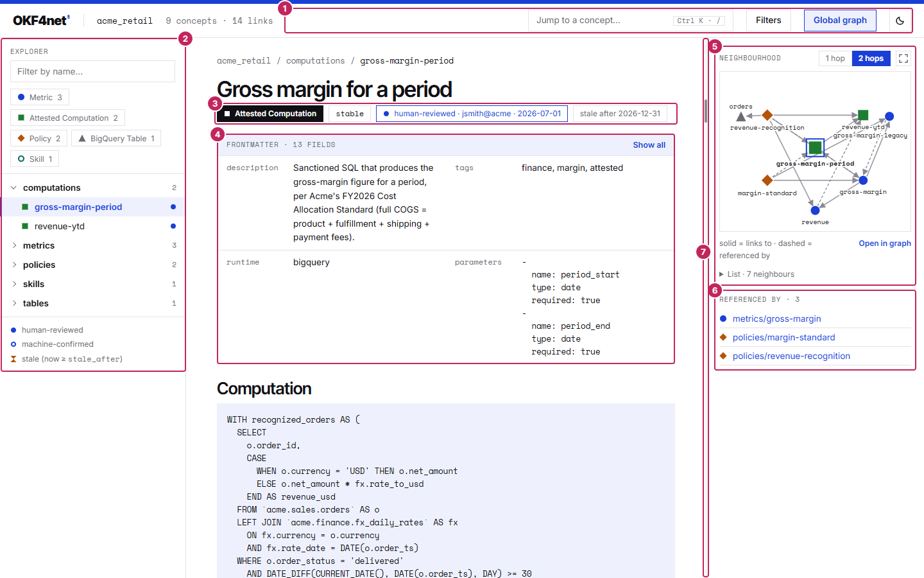Viewport: 924px width, 578px height.
Task: Toggle the Skill type filter chip
Action: click(35, 159)
